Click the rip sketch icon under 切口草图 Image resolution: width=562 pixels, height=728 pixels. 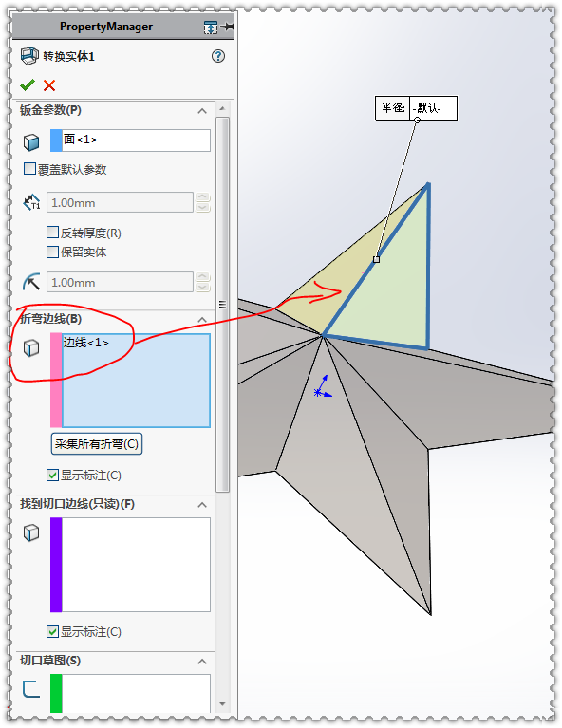pos(31,689)
